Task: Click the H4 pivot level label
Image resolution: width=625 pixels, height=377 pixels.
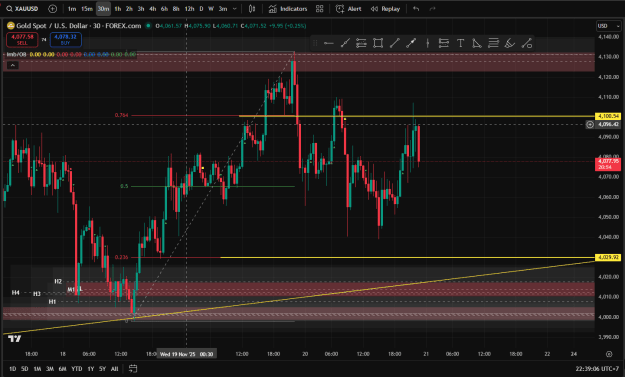Action: click(x=16, y=293)
